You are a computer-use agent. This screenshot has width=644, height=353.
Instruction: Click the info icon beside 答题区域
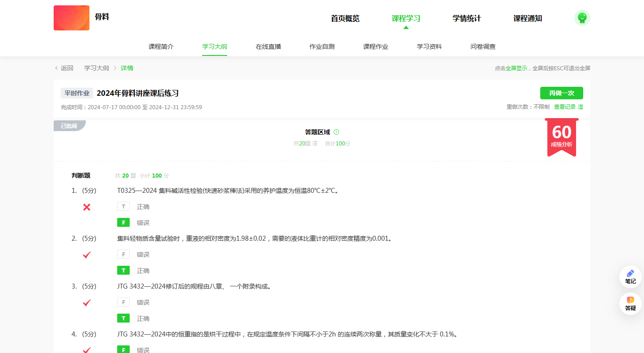(336, 132)
